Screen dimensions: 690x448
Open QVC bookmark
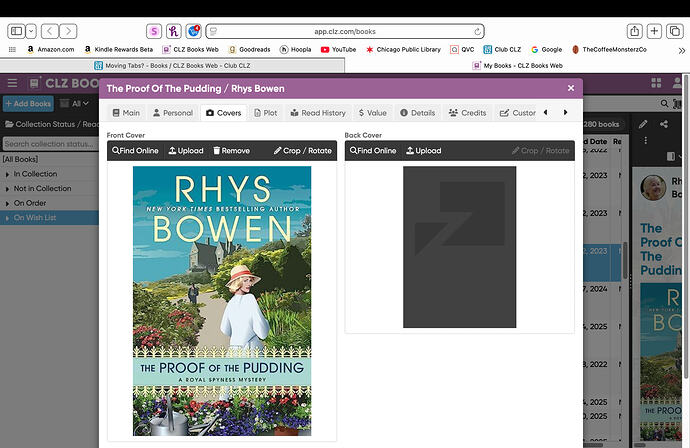pos(462,50)
